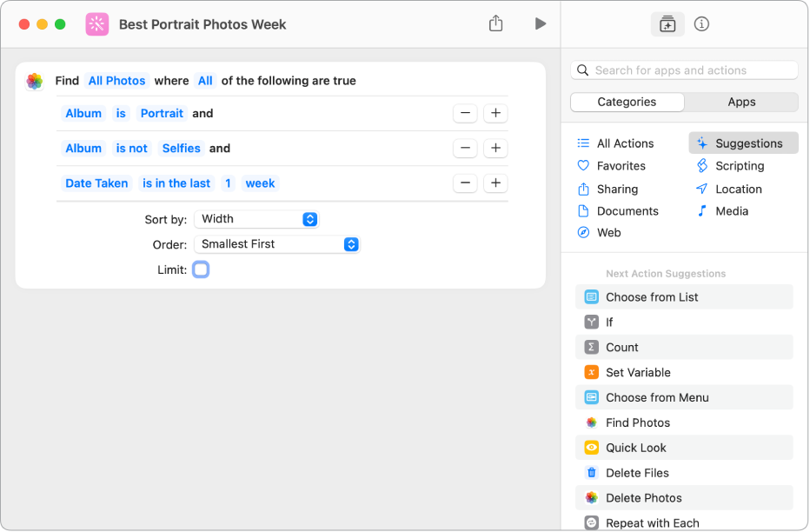Click the pink shortcut icon beside the title

(97, 24)
